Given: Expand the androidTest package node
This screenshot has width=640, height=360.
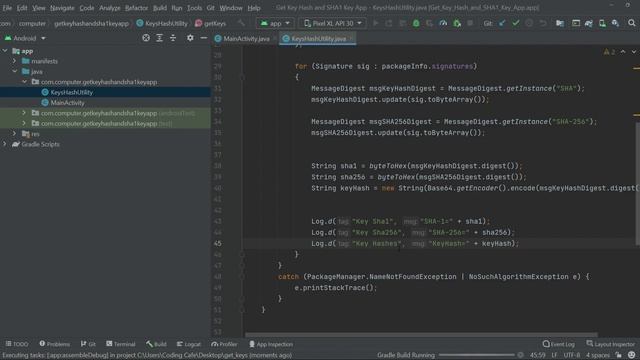Looking at the screenshot, I should click(24, 113).
